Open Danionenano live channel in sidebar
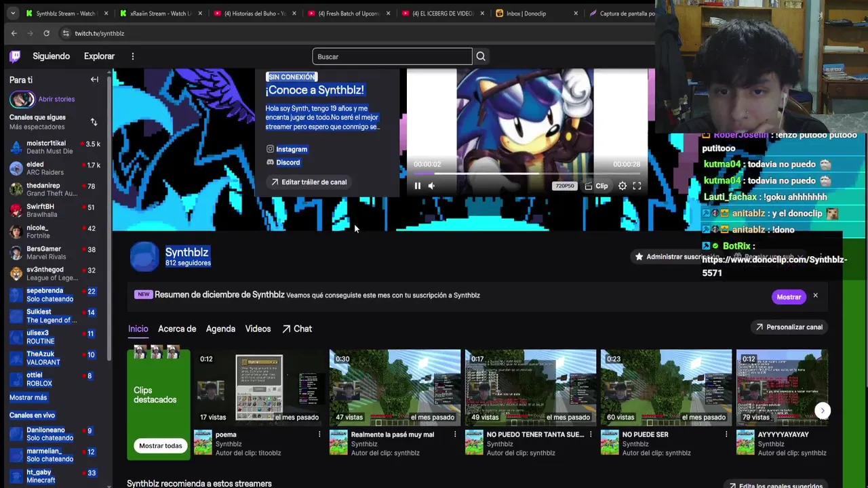The image size is (868, 488). (56, 434)
